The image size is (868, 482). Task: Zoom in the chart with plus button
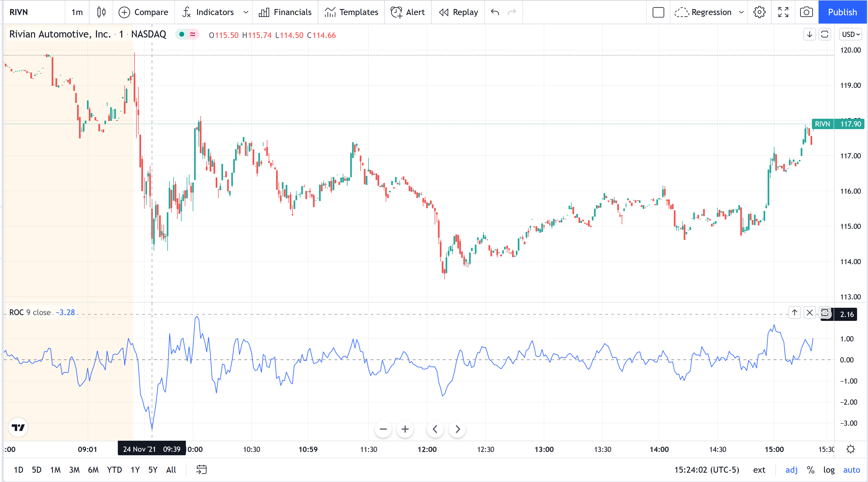click(405, 429)
